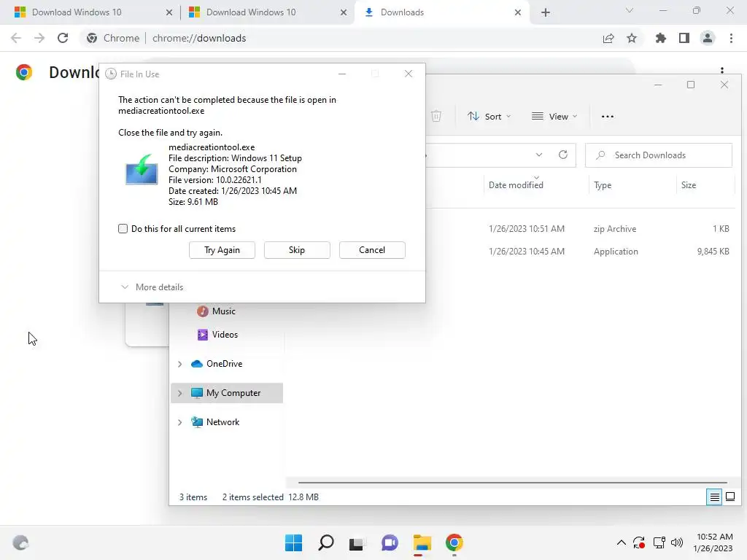747x560 pixels.
Task: Select Videos in the navigation pane
Action: 225,335
